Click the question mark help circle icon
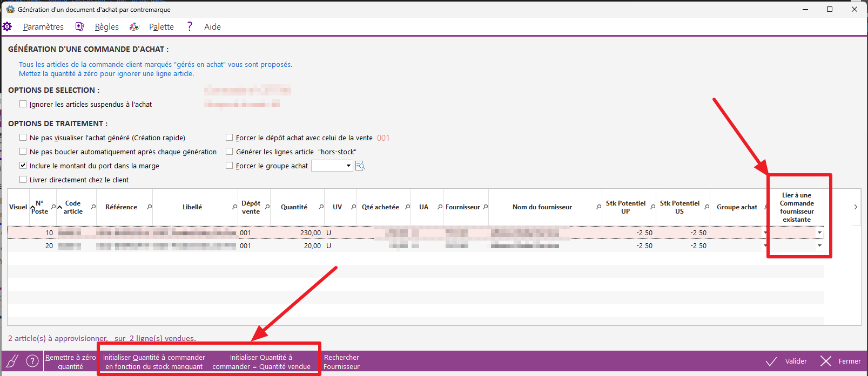This screenshot has width=868, height=376. click(x=32, y=361)
